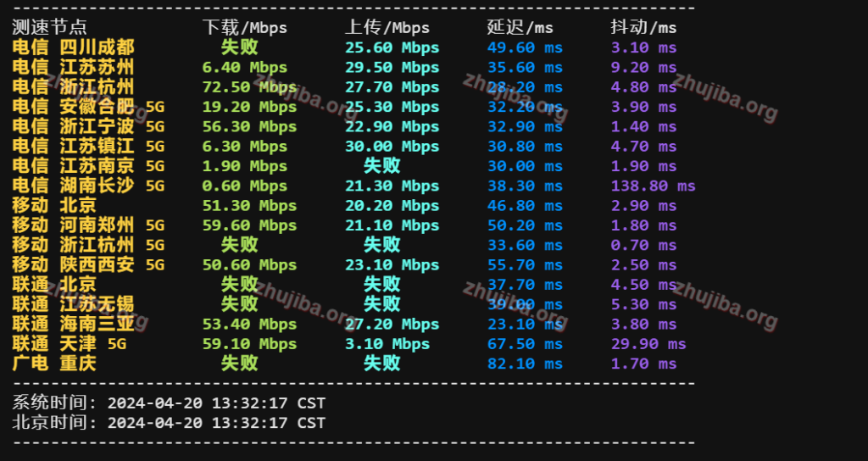
Task: Click the 系统时间 timestamp line
Action: [x=169, y=403]
